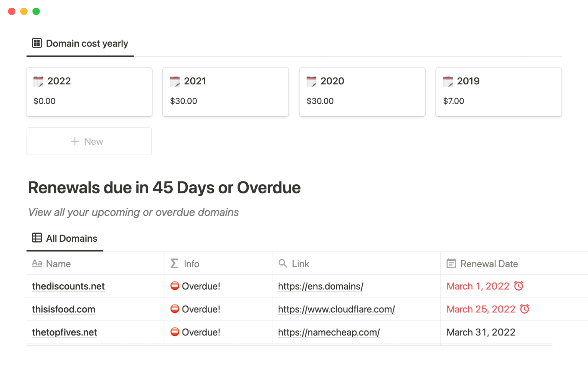Viewport: 588px width, 368px height.
Task: Click the calendar icon on 2019 card
Action: click(448, 81)
